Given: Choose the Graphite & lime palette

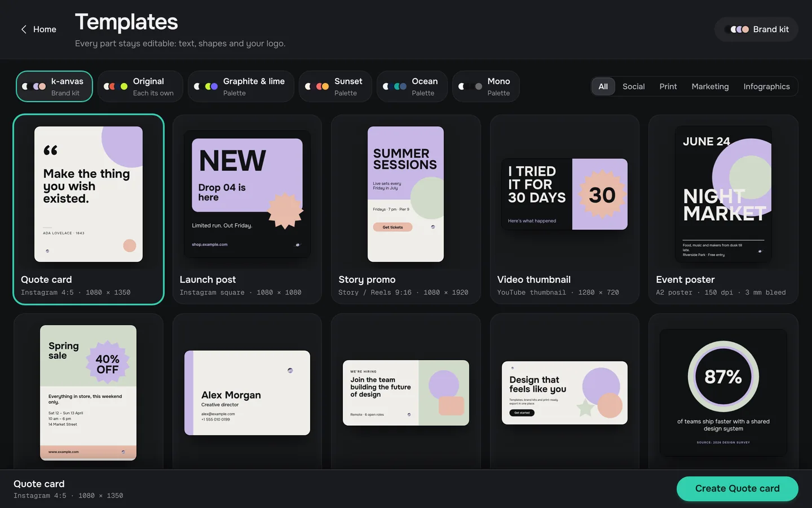Looking at the screenshot, I should pyautogui.click(x=241, y=86).
